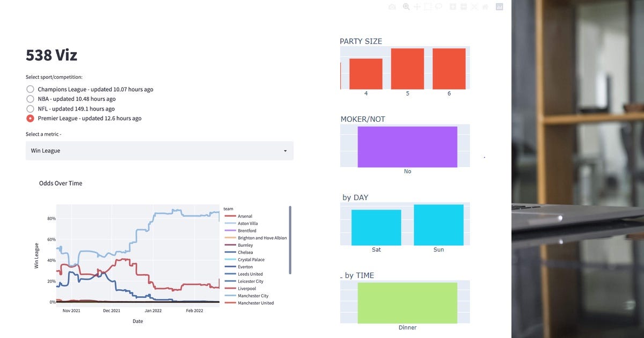Activate the Pan tool
The image size is (644, 338).
click(x=418, y=6)
